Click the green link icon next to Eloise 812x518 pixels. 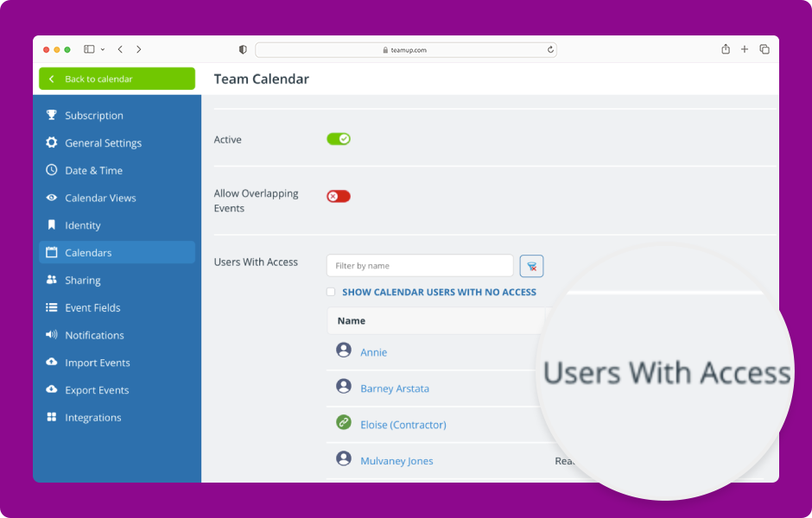pos(344,423)
